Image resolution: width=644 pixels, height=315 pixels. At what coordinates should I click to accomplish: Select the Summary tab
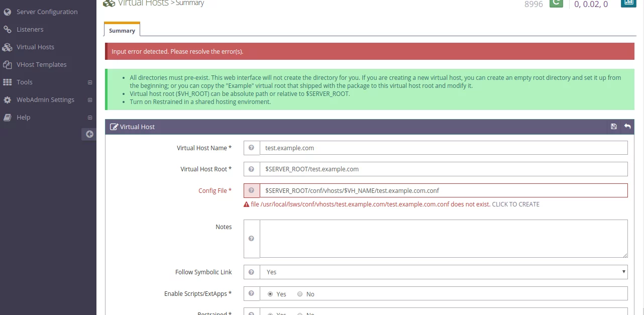[x=122, y=31]
